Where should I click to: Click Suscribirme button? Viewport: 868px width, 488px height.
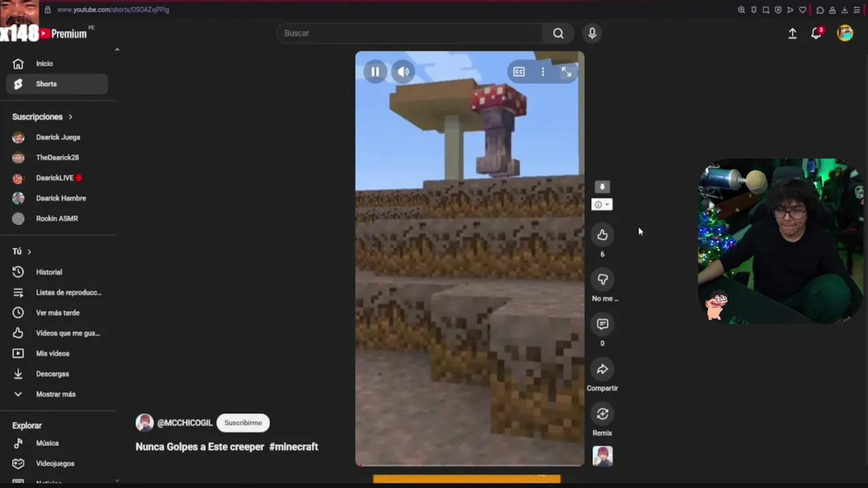[243, 423]
